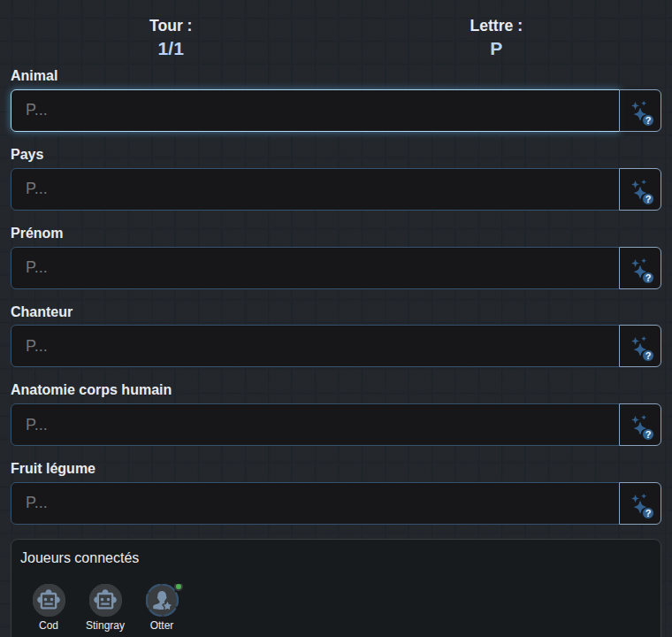Focus the Chanteur answer input field
Viewport: 672px width, 637px height.
[315, 346]
